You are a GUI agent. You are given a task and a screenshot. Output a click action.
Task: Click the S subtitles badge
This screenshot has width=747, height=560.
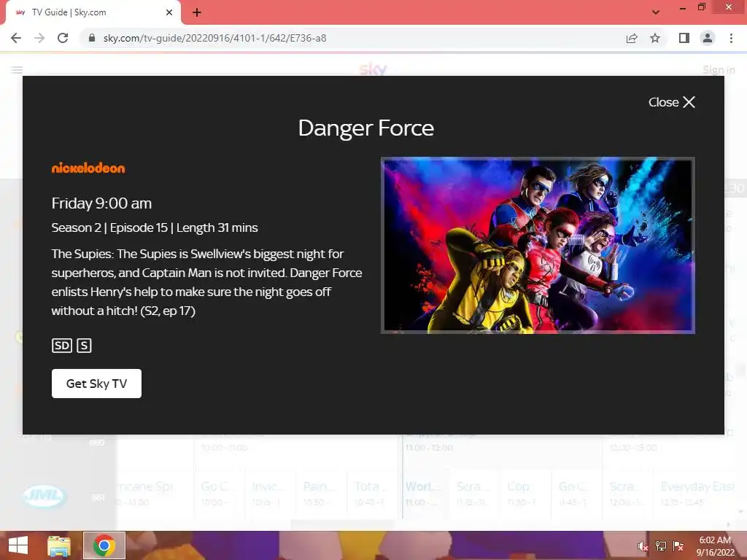coord(84,346)
